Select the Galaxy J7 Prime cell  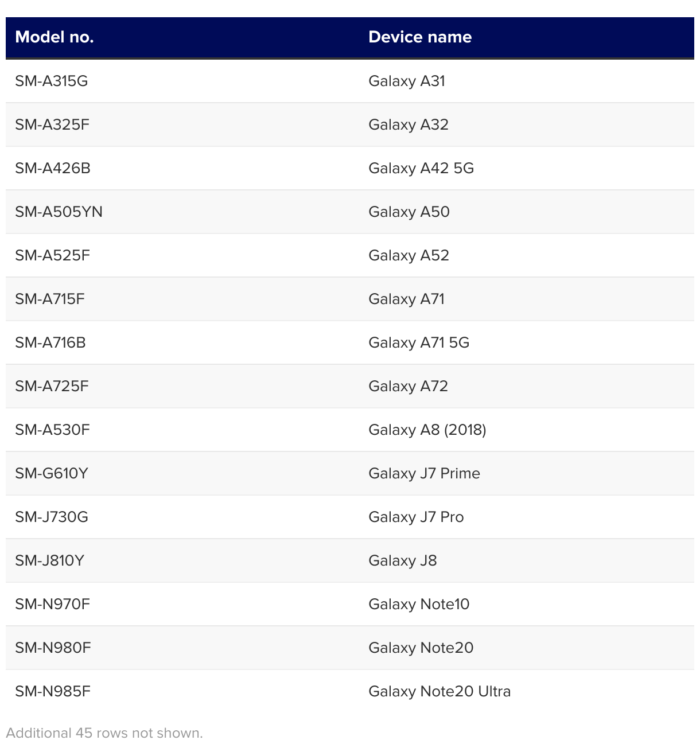424,473
